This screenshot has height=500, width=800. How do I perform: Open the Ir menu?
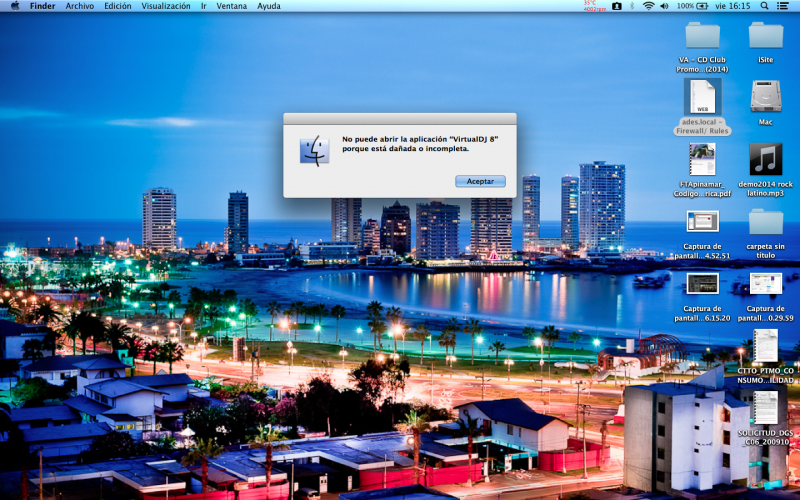pos(204,6)
